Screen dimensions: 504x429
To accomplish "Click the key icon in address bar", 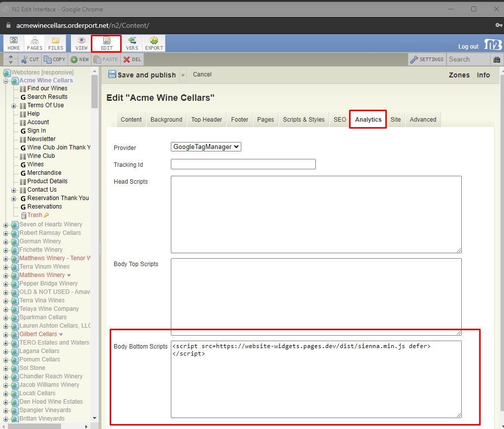I will pyautogui.click(x=499, y=25).
